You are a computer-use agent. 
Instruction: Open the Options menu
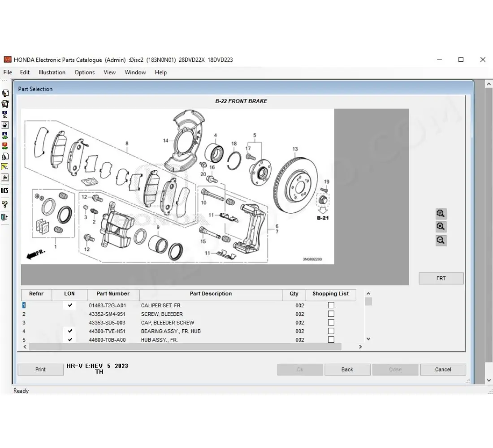(85, 72)
